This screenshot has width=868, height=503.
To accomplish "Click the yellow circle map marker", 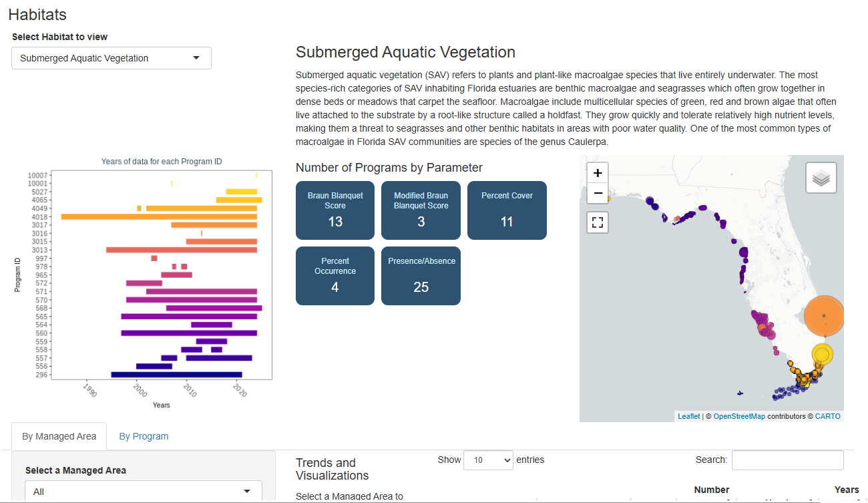I will [823, 355].
